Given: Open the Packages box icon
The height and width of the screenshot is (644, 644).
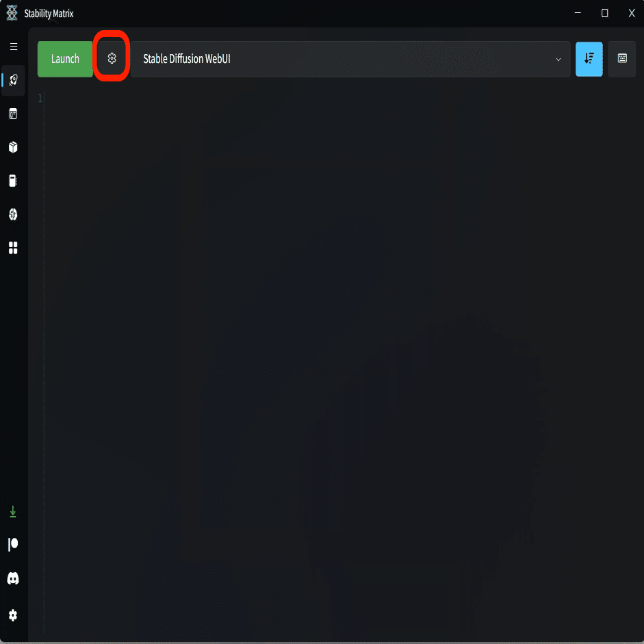Looking at the screenshot, I should point(13,147).
